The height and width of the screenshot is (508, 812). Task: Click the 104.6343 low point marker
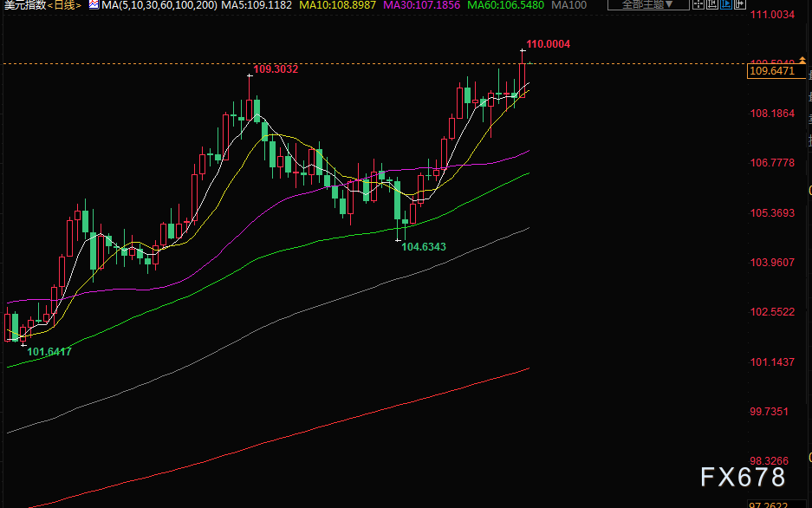point(424,247)
